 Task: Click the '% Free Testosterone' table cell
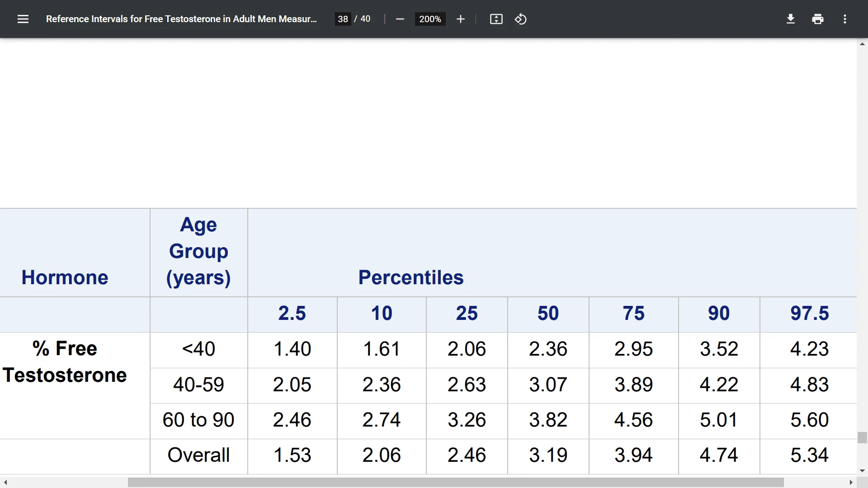point(65,361)
